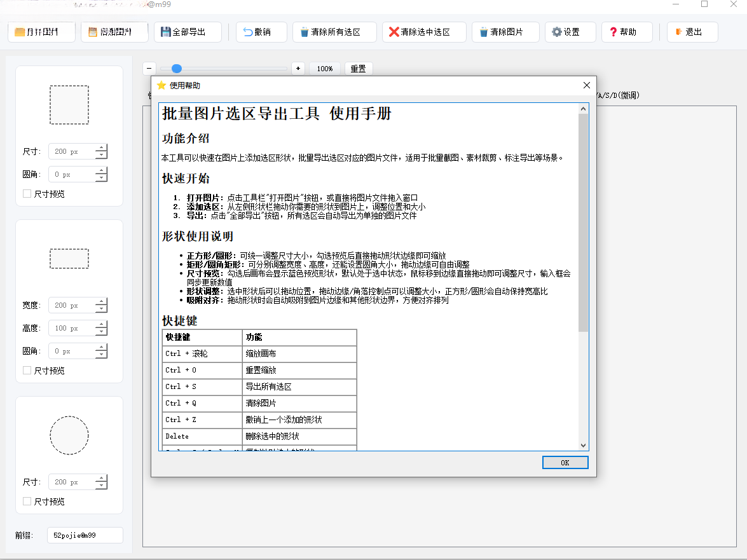Close the 使用帮助 dialog with X

click(586, 85)
